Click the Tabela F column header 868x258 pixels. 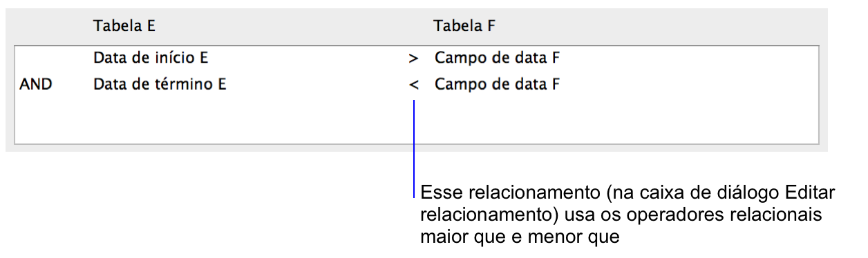(464, 26)
